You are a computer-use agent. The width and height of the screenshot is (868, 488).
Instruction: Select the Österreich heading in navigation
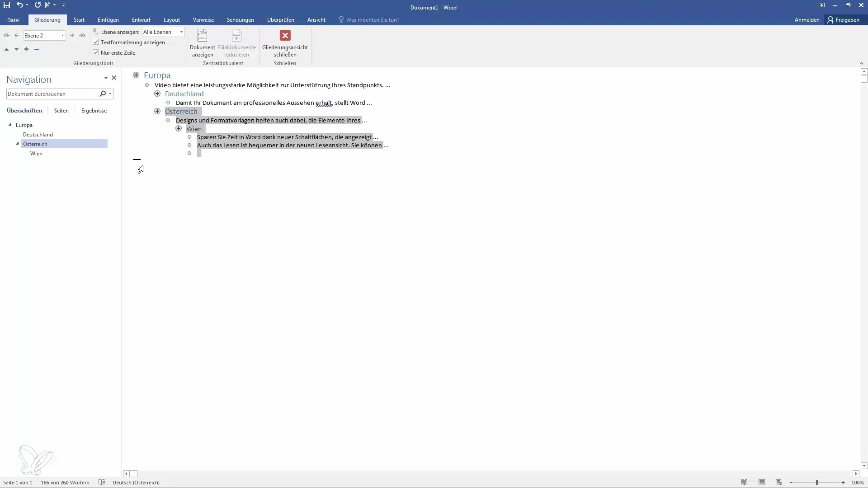tap(34, 144)
